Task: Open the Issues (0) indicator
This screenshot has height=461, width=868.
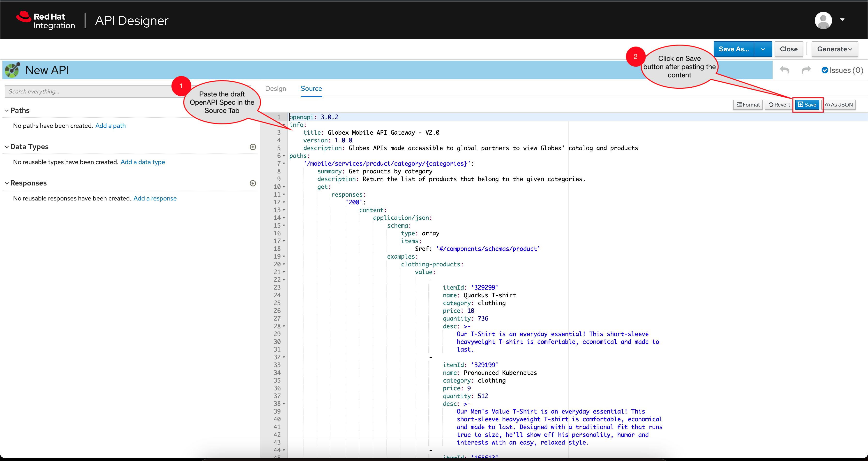Action: pyautogui.click(x=842, y=70)
